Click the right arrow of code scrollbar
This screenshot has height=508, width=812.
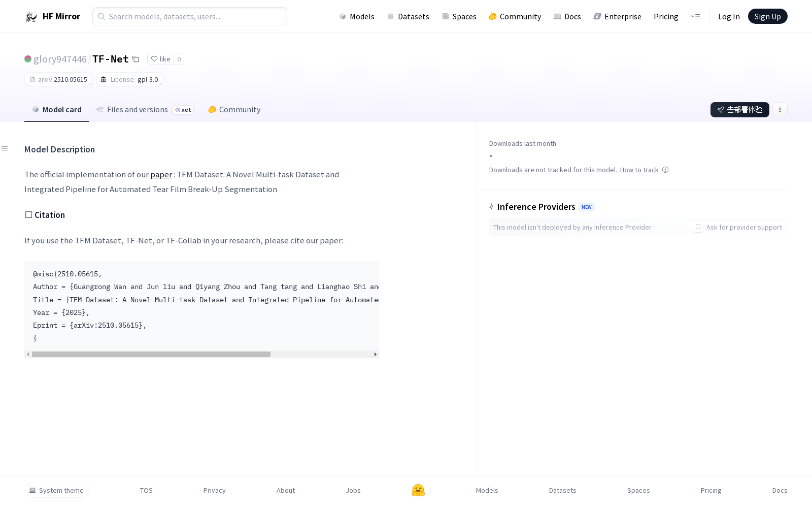(x=375, y=354)
